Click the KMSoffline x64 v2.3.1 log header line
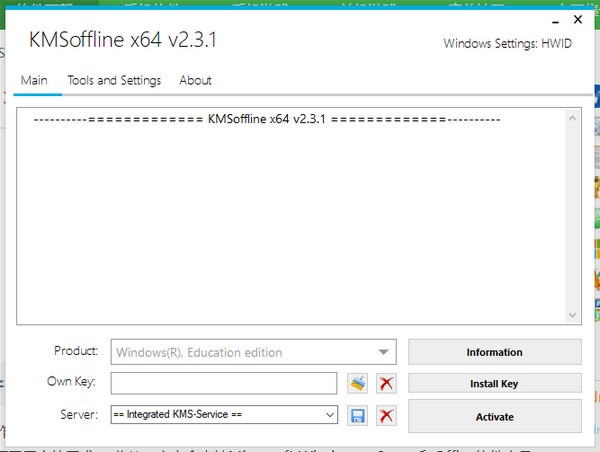 coord(267,119)
